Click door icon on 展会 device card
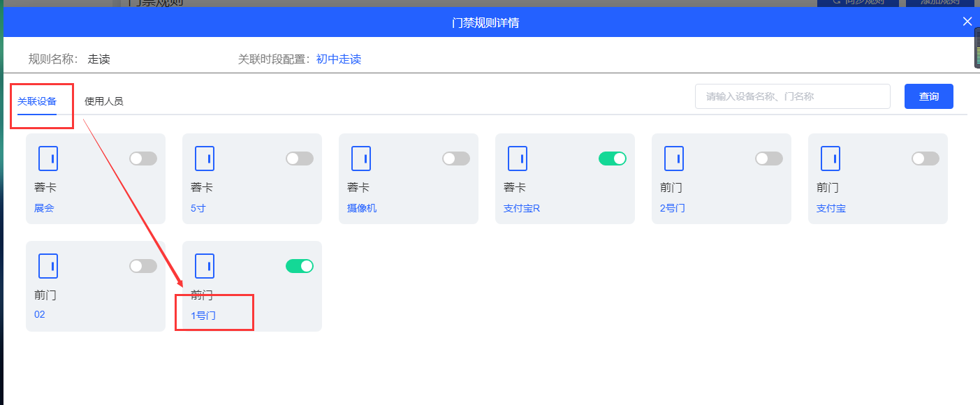980x405 pixels. 48,159
